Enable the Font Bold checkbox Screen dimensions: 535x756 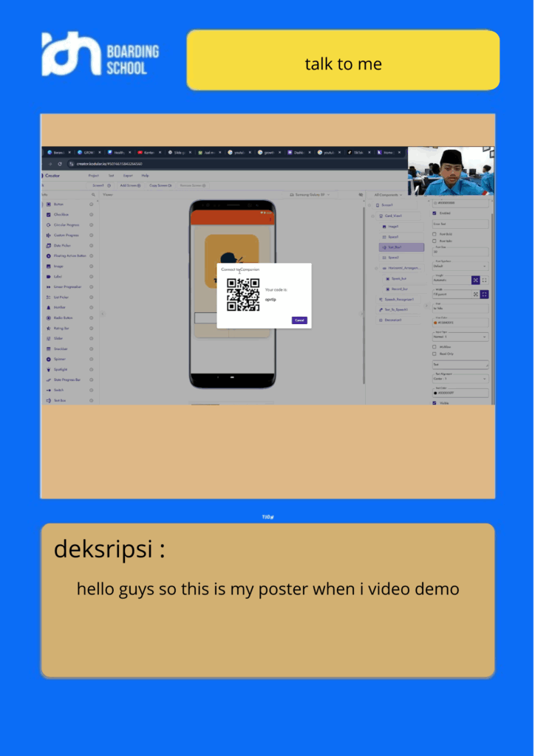435,234
